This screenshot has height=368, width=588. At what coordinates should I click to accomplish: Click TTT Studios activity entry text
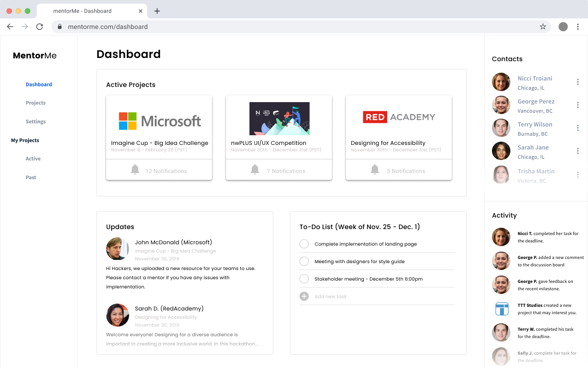click(547, 309)
